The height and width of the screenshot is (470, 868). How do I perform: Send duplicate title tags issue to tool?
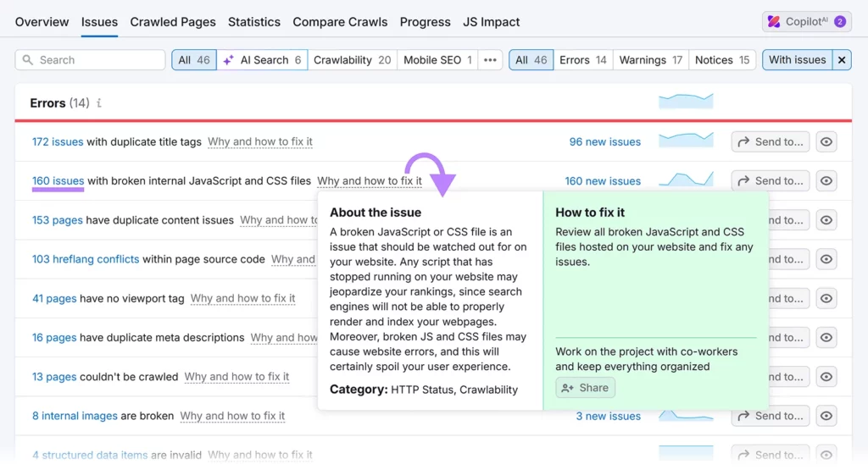coord(770,142)
